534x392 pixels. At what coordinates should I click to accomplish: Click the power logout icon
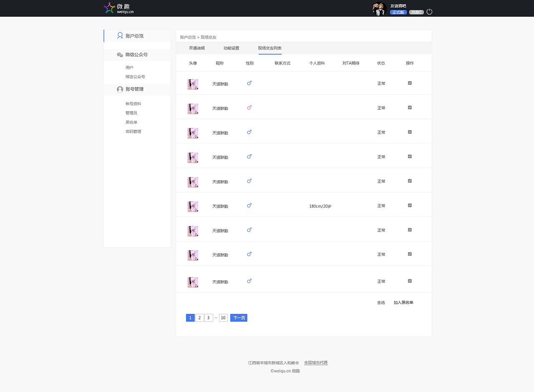click(x=429, y=12)
